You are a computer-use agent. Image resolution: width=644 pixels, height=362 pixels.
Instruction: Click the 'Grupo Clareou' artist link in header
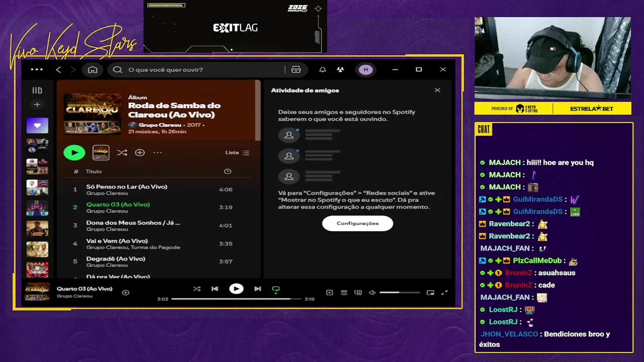pos(160,125)
